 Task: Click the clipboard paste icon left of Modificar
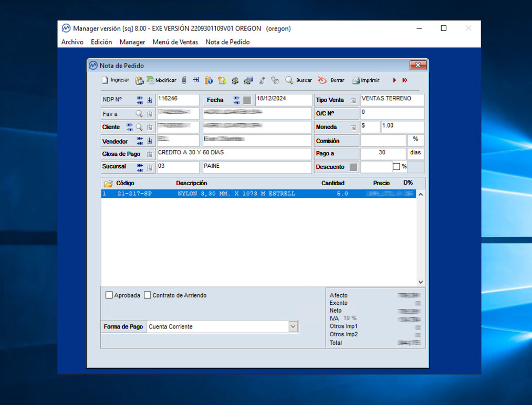139,80
